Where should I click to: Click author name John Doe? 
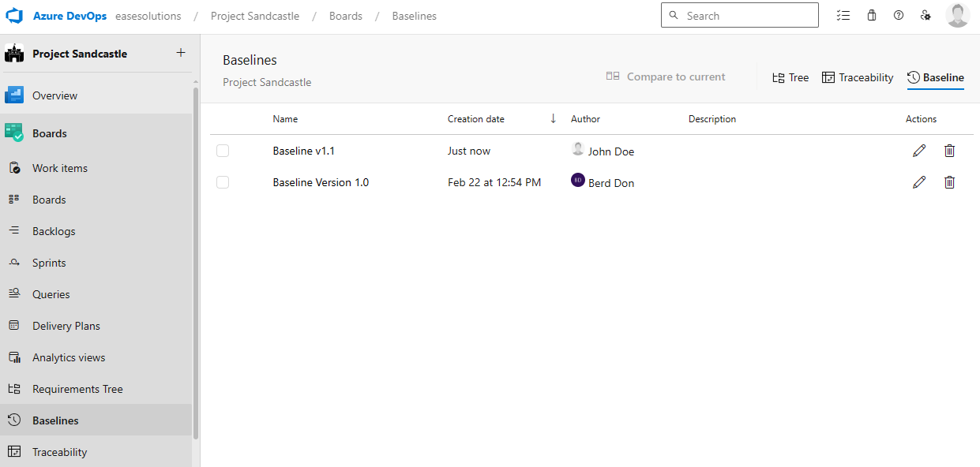pyautogui.click(x=611, y=151)
